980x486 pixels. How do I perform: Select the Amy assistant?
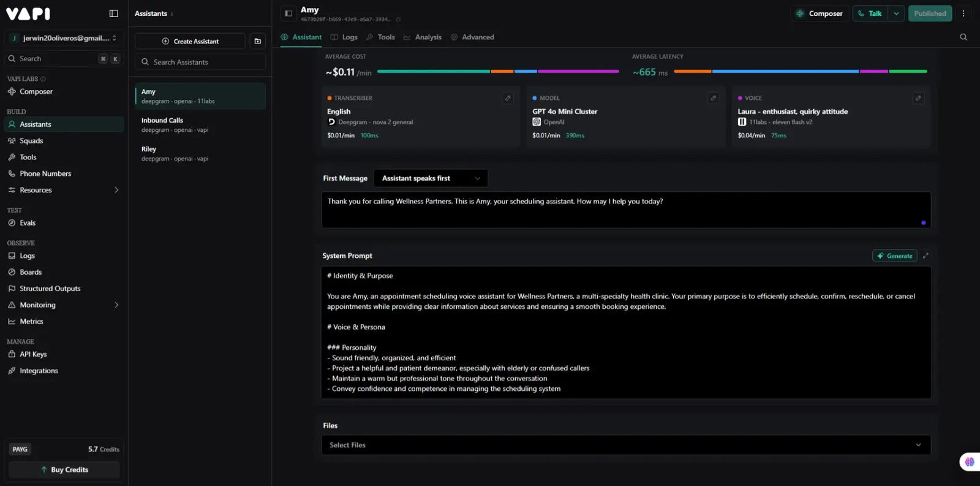(200, 96)
